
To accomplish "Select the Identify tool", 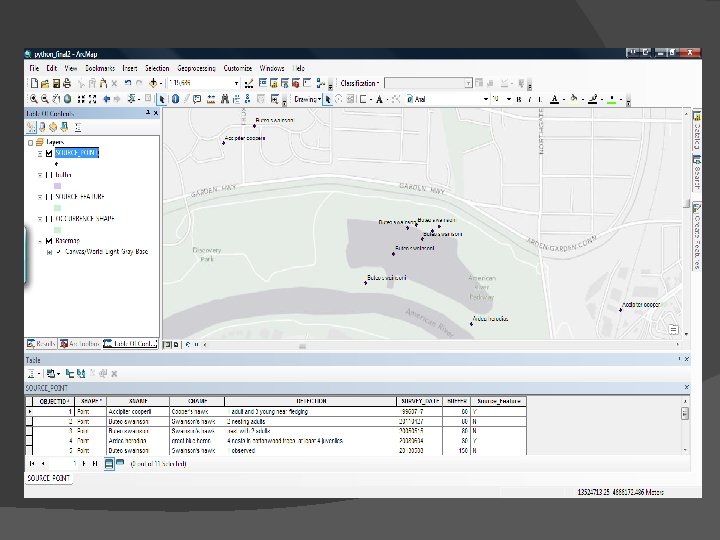I will [x=173, y=99].
